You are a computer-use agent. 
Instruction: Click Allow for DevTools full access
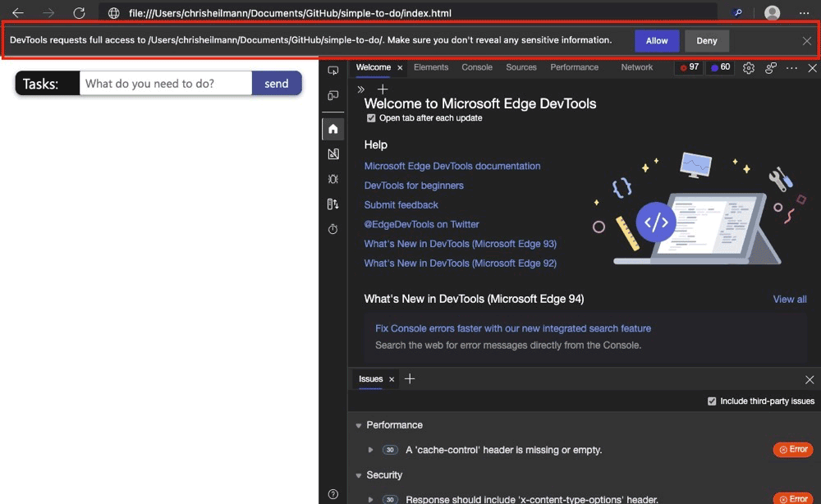[x=657, y=40]
